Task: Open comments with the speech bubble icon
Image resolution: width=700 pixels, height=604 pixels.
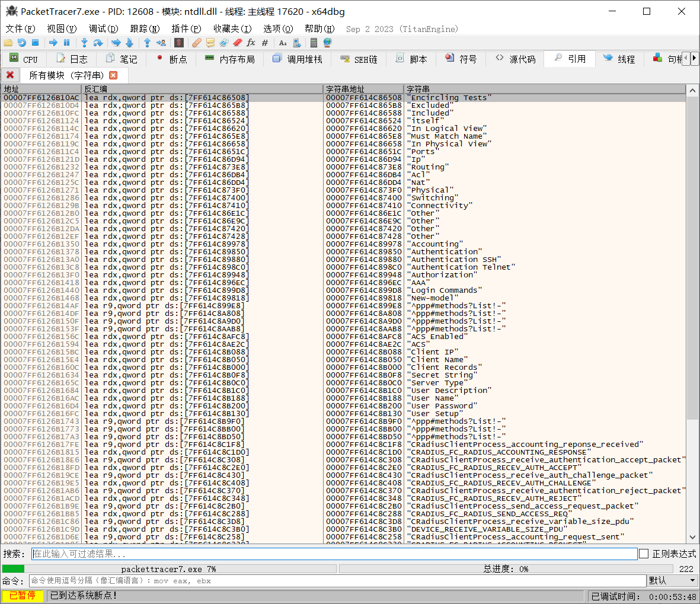Action: pyautogui.click(x=210, y=43)
